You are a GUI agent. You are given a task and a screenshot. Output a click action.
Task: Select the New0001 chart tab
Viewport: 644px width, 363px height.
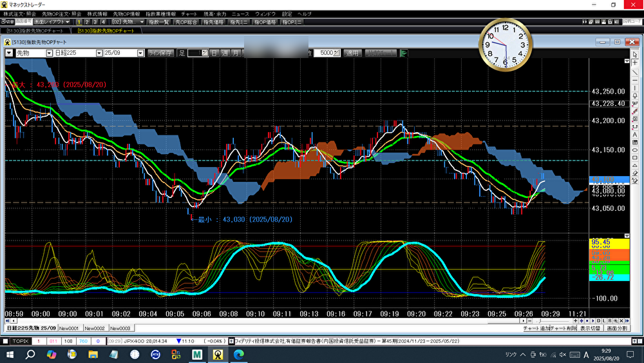tap(69, 328)
